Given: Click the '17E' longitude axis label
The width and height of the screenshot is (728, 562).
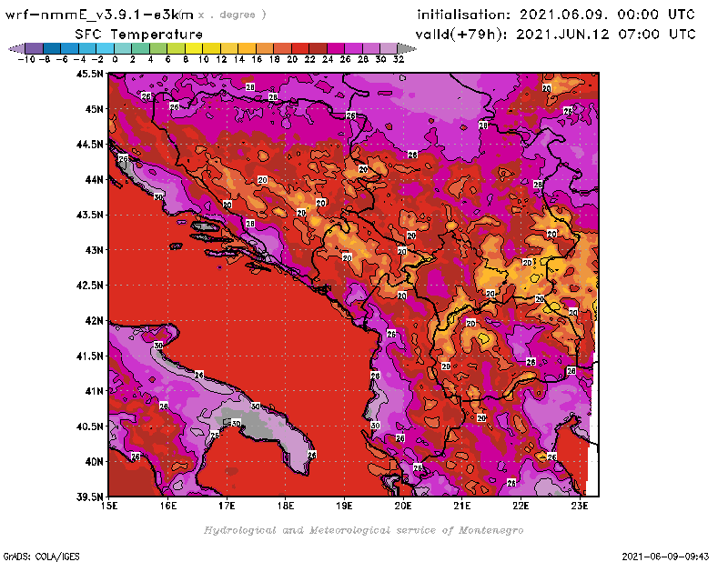Looking at the screenshot, I should [227, 506].
